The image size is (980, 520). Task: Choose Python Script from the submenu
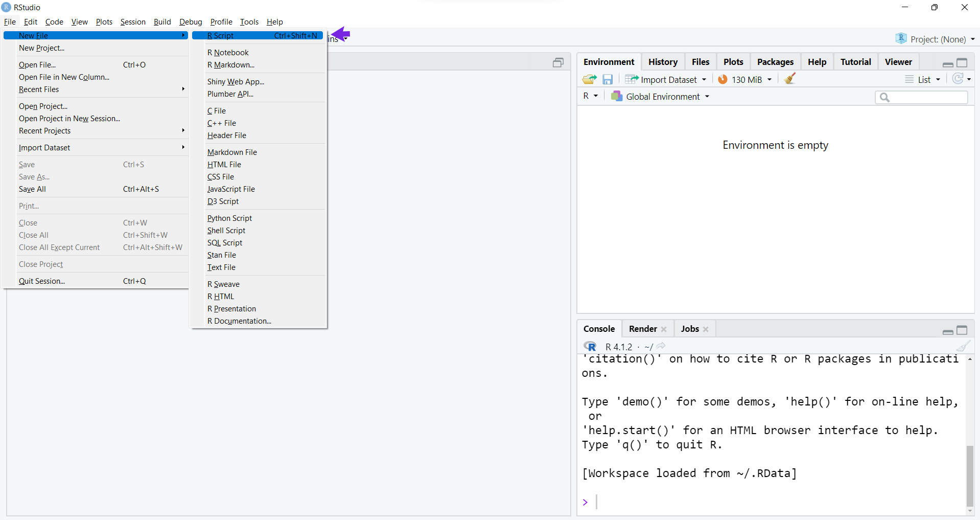229,218
